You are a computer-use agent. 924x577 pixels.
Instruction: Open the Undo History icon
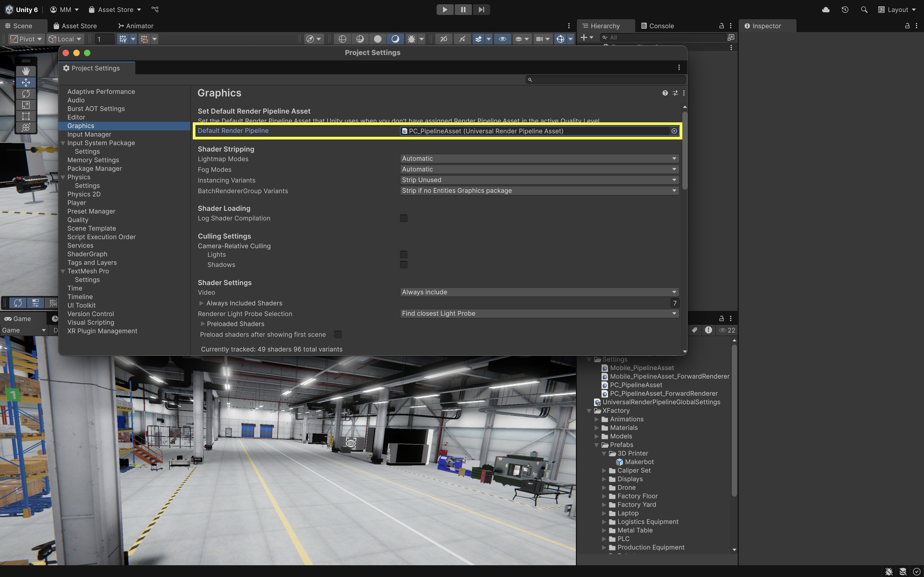tap(845, 10)
